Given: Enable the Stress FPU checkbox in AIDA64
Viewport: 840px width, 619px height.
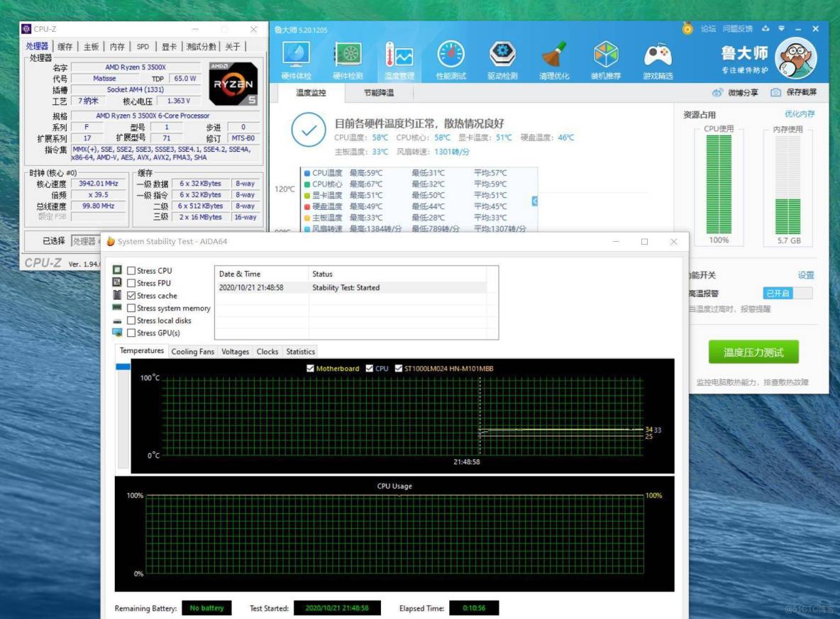Looking at the screenshot, I should pyautogui.click(x=131, y=282).
